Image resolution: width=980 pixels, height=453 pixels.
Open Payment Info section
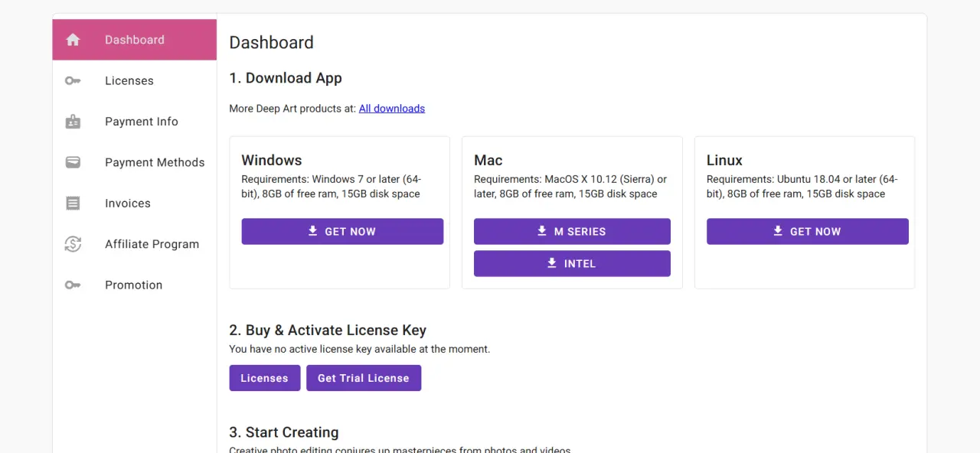[x=135, y=122]
